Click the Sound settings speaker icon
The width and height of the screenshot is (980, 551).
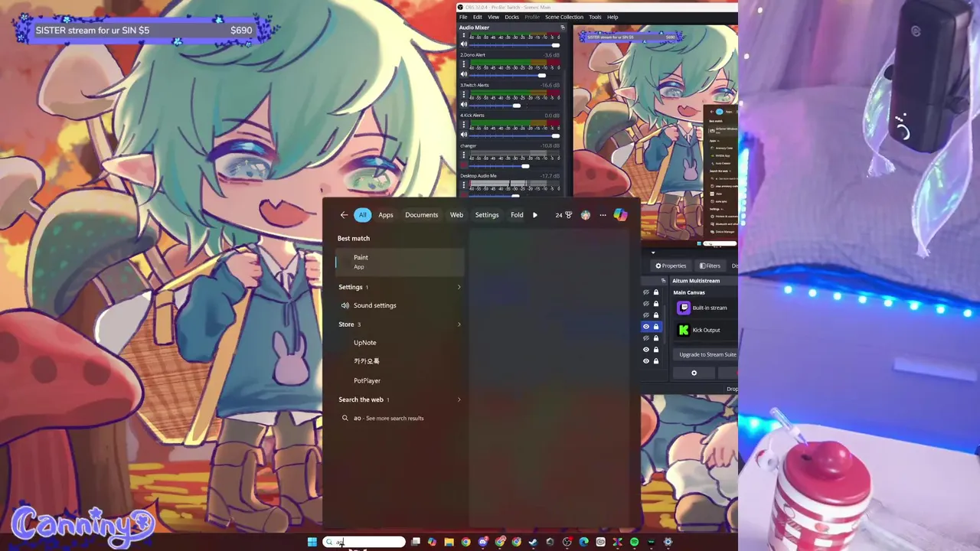tap(345, 305)
